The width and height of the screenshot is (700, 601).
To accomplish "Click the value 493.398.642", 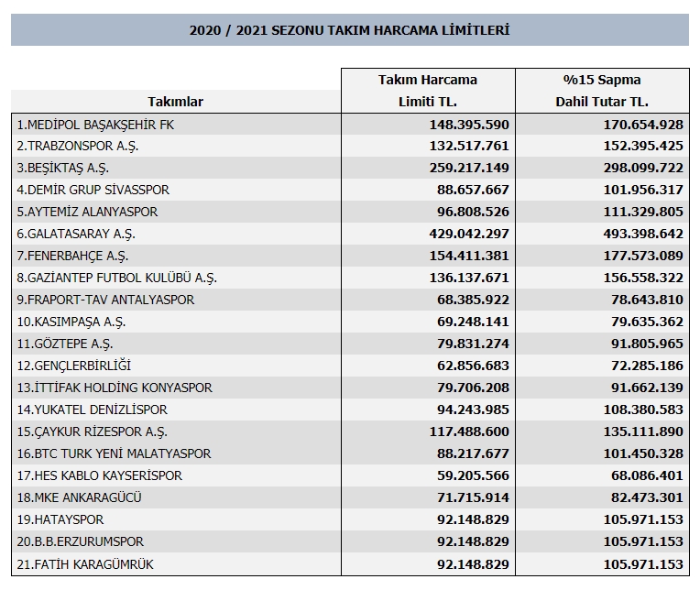I will 643,234.
